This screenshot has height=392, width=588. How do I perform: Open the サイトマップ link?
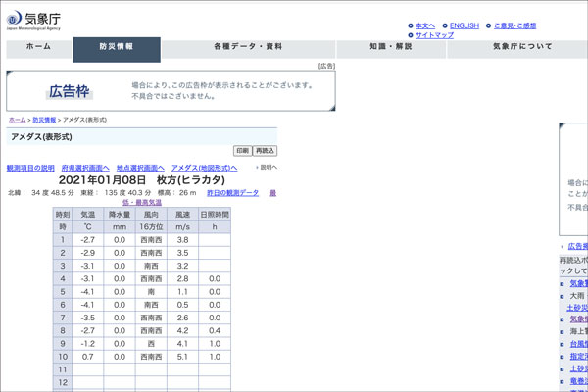pos(434,35)
